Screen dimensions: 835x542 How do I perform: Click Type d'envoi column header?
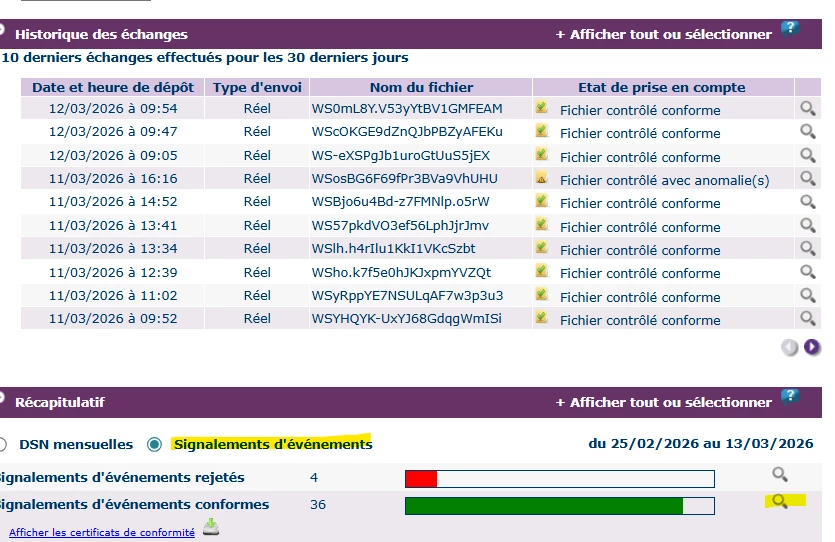(x=257, y=87)
